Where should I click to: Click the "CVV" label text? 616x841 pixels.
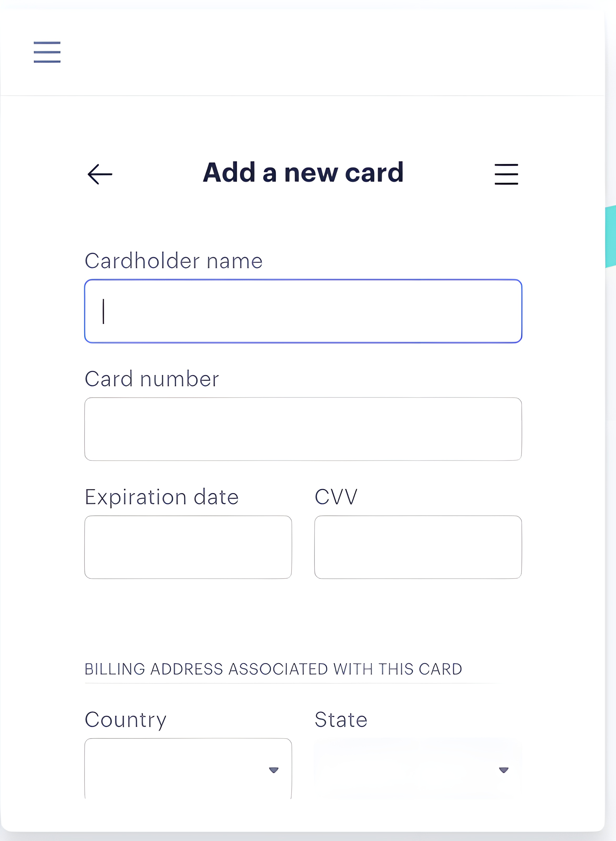[x=336, y=497]
